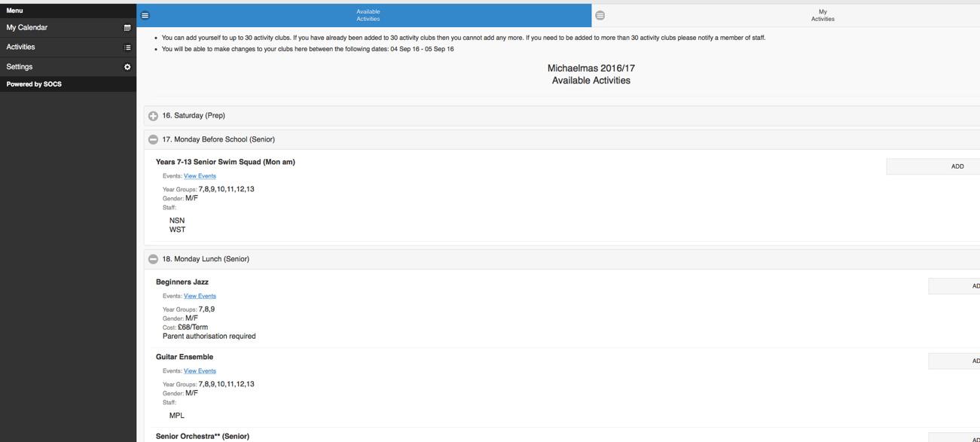Image resolution: width=980 pixels, height=442 pixels.
Task: Click 'Michaelmas 2016/17' heading
Action: point(591,68)
